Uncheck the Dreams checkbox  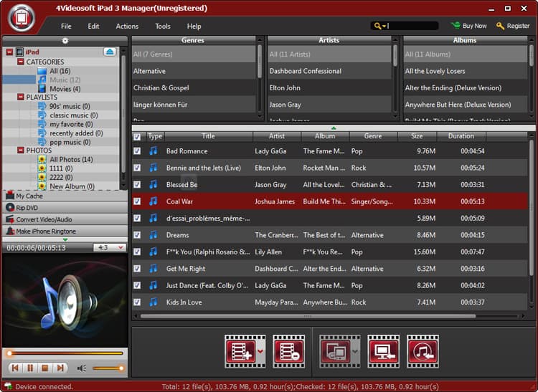137,235
